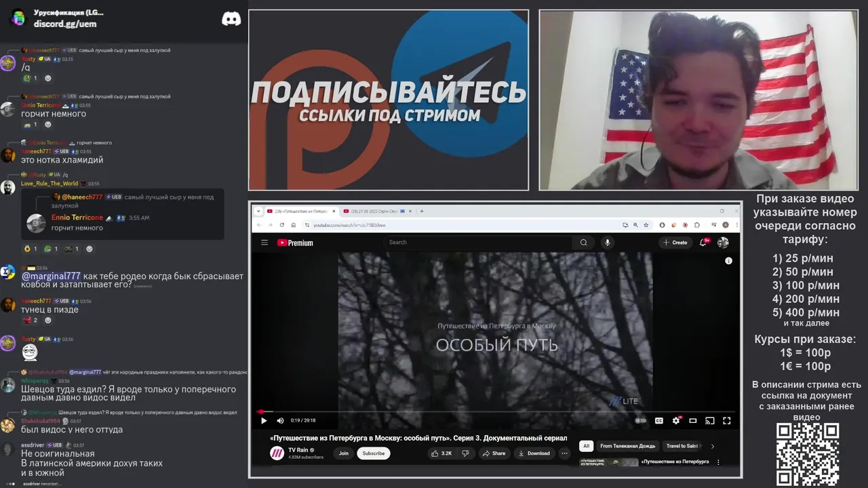This screenshot has height=488, width=868.
Task: Toggle closed captions CC button
Action: [658, 421]
